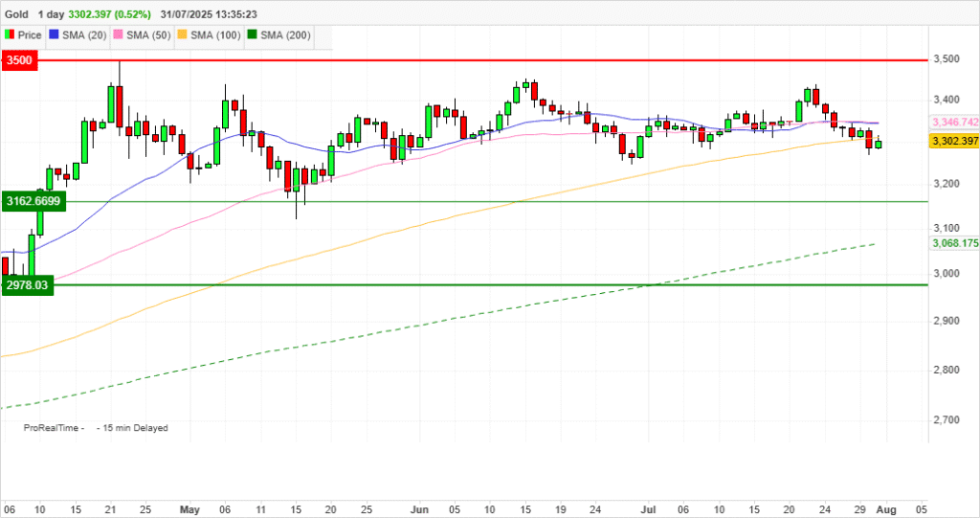980x518 pixels.
Task: Select the green 2978.03 support label
Action: tap(26, 285)
